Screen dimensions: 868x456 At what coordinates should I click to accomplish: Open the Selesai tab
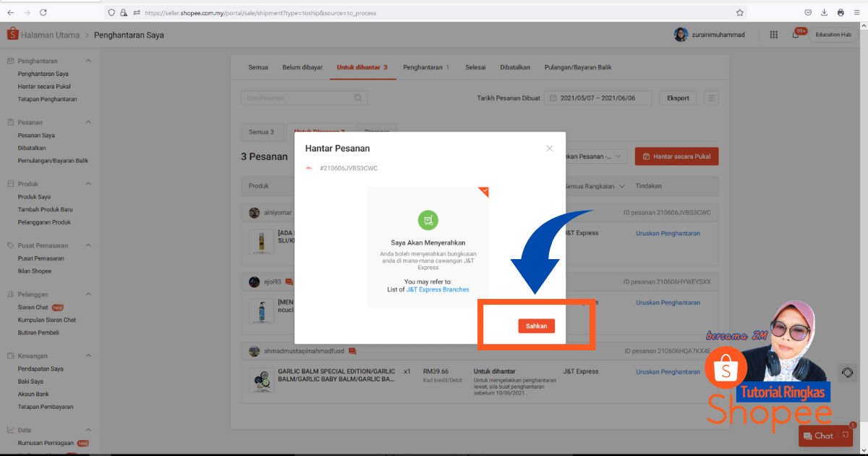[475, 67]
